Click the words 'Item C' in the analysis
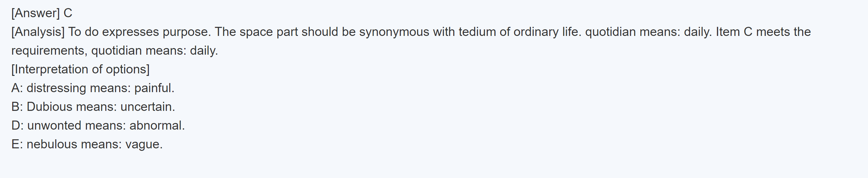 734,32
